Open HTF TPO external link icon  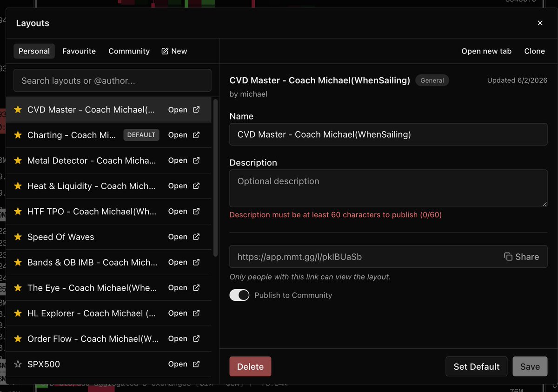point(196,212)
